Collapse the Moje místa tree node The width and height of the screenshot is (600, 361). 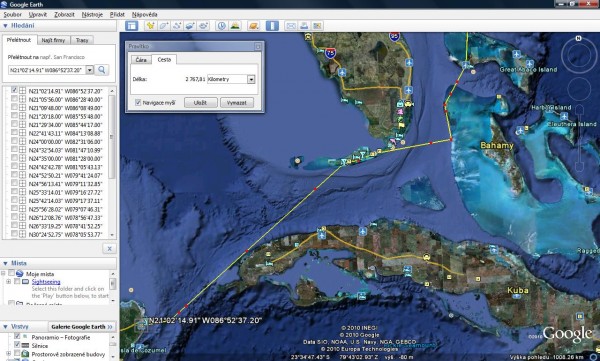(x=3, y=273)
